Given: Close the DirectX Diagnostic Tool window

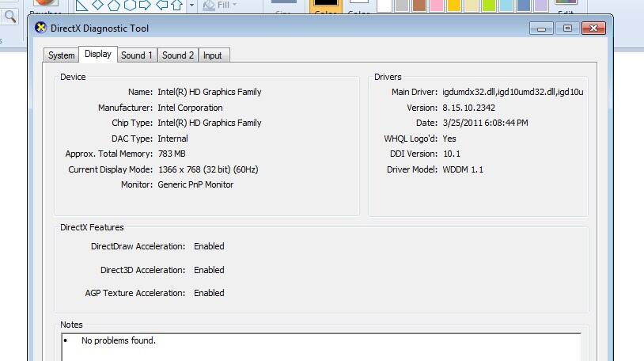Looking at the screenshot, I should pyautogui.click(x=593, y=28).
